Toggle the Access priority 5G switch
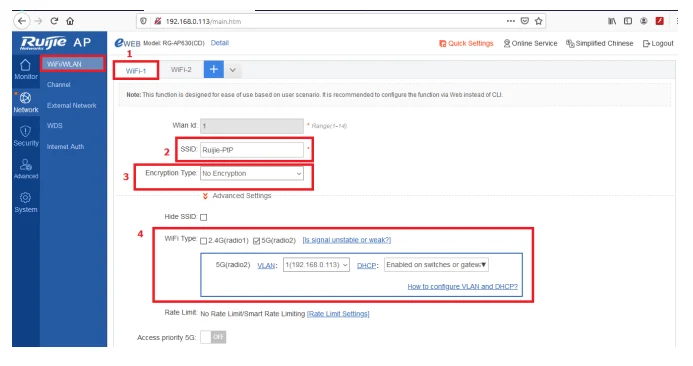Screen dimensions: 693x366 coord(213,337)
